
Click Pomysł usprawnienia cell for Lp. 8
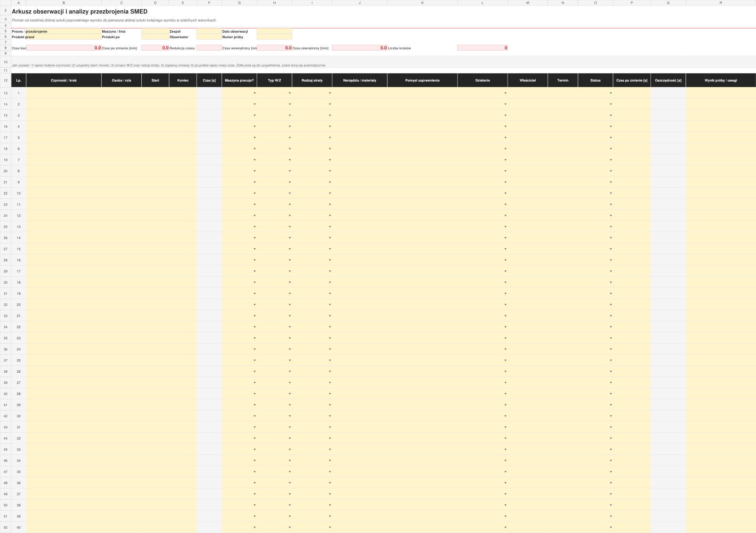(422, 171)
